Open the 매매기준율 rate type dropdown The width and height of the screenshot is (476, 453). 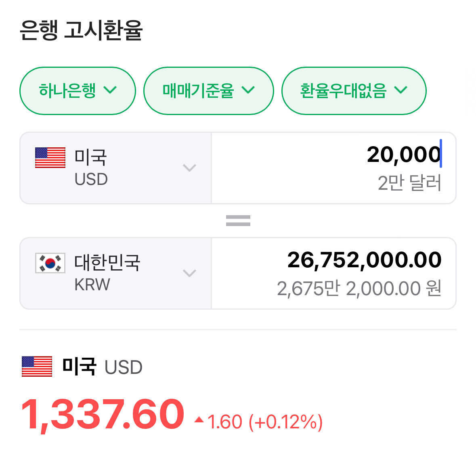(x=209, y=90)
